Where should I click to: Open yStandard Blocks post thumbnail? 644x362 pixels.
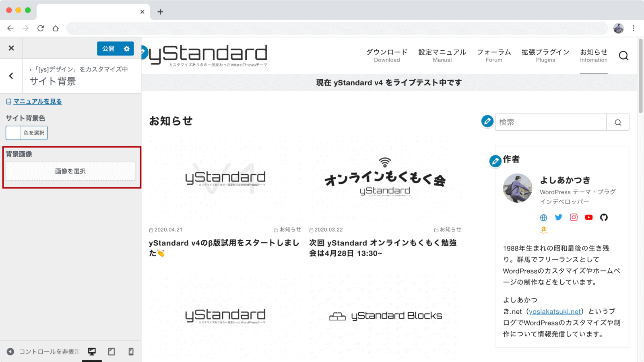click(x=385, y=316)
